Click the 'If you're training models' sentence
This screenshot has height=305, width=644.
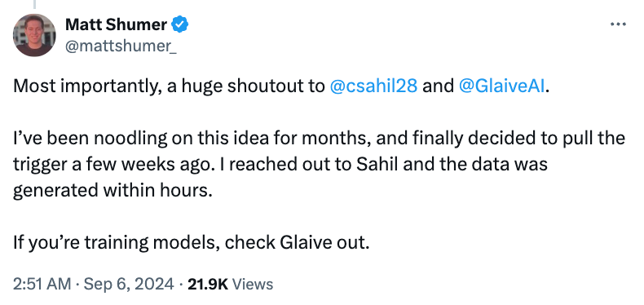pyautogui.click(x=192, y=243)
